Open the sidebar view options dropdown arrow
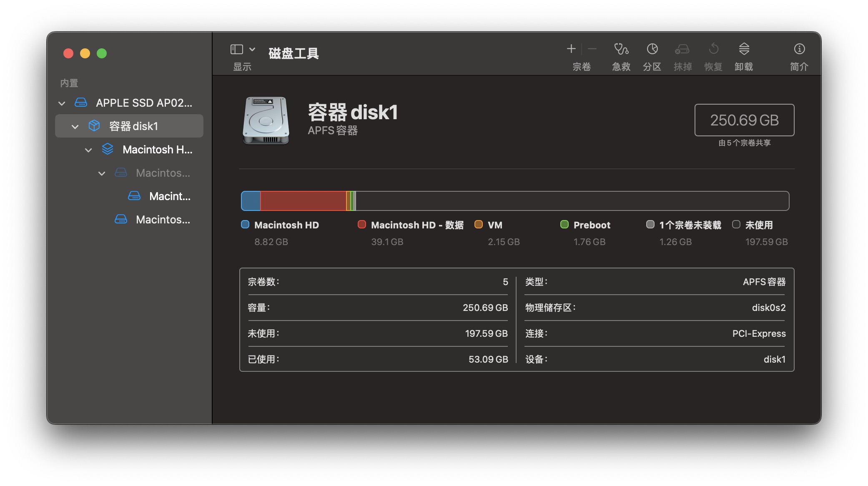This screenshot has width=868, height=486. [252, 49]
